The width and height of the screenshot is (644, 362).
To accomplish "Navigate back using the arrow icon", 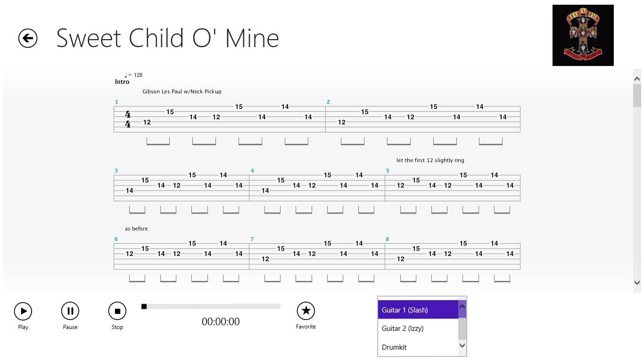I will pyautogui.click(x=27, y=38).
